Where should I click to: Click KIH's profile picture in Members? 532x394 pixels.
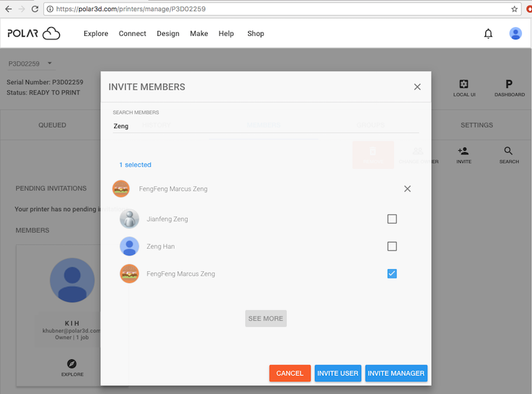[x=72, y=280]
